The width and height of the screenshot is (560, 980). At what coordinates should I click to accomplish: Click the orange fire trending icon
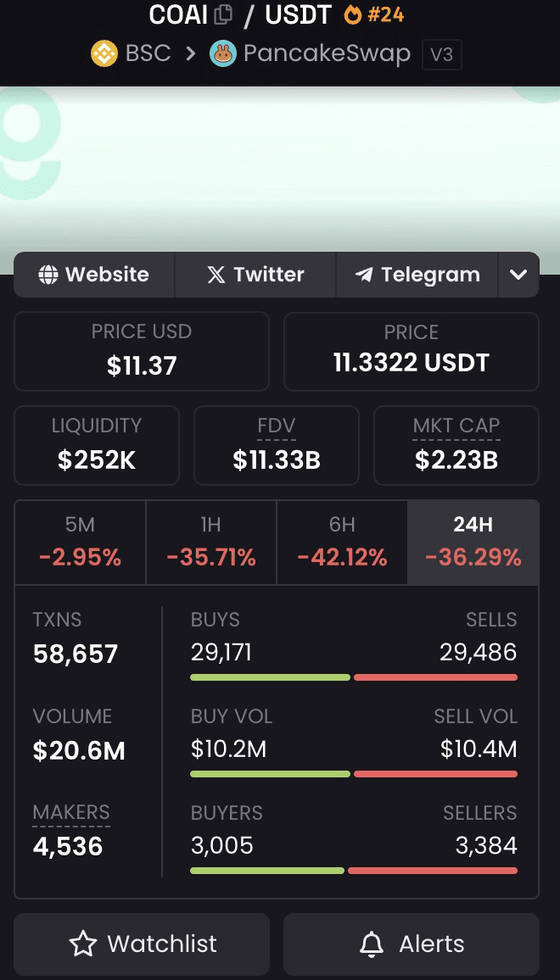coord(353,14)
